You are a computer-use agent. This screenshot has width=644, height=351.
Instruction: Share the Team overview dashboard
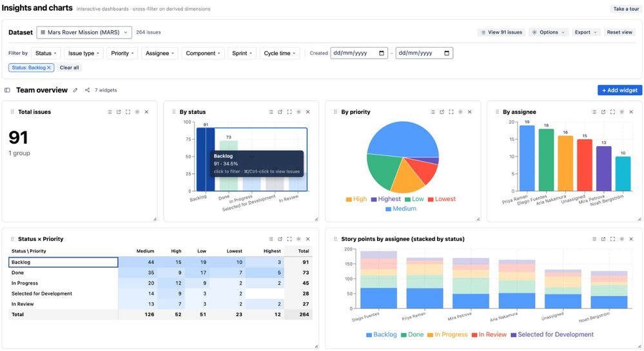coord(88,90)
